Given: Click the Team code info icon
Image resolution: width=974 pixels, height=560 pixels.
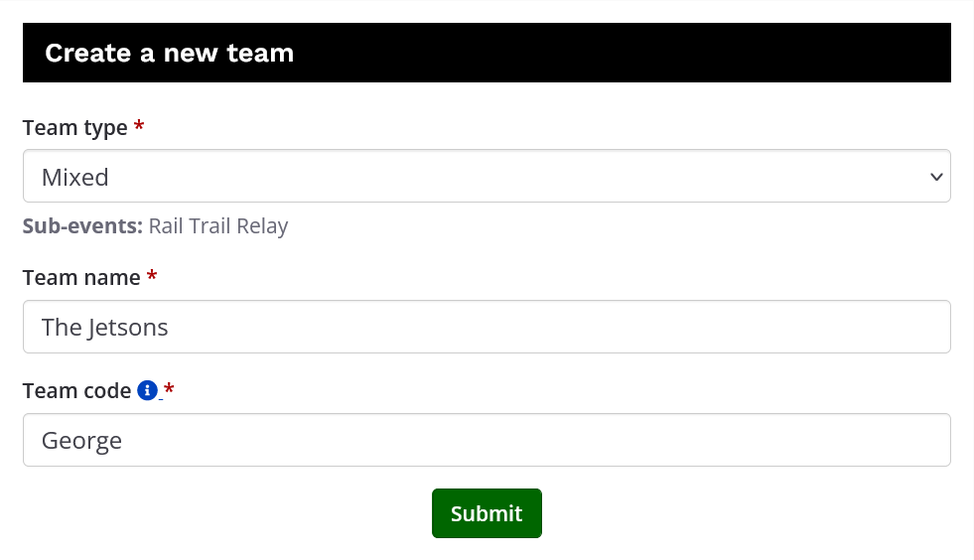Looking at the screenshot, I should [148, 391].
